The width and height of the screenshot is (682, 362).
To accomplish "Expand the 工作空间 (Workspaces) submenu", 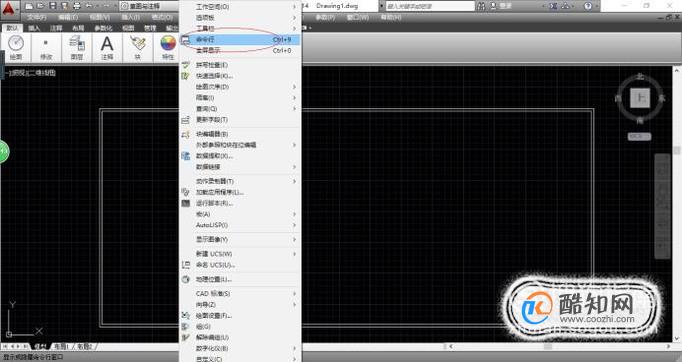I will (x=240, y=7).
